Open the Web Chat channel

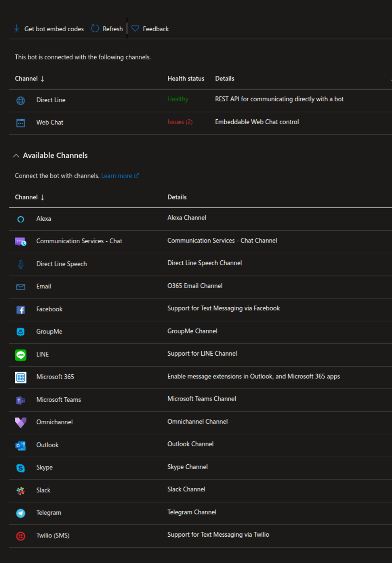coord(50,122)
